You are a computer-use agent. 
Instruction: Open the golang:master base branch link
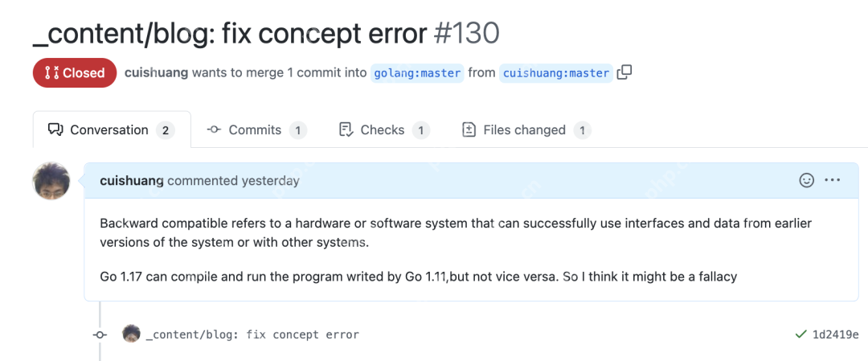(x=417, y=73)
